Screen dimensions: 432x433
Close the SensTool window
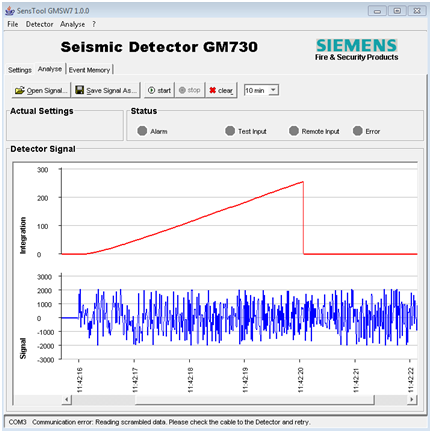pyautogui.click(x=417, y=11)
